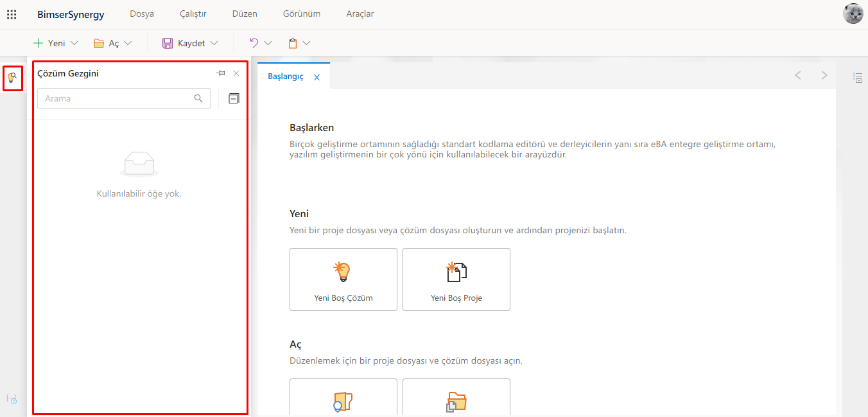Close the Çözüm Gezgini panel
The height and width of the screenshot is (417, 868).
[x=236, y=73]
